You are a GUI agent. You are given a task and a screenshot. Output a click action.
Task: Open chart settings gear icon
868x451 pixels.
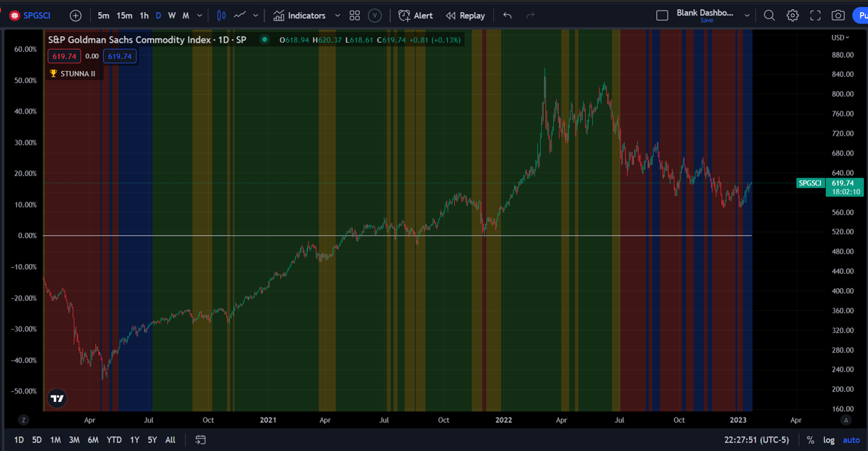(793, 16)
